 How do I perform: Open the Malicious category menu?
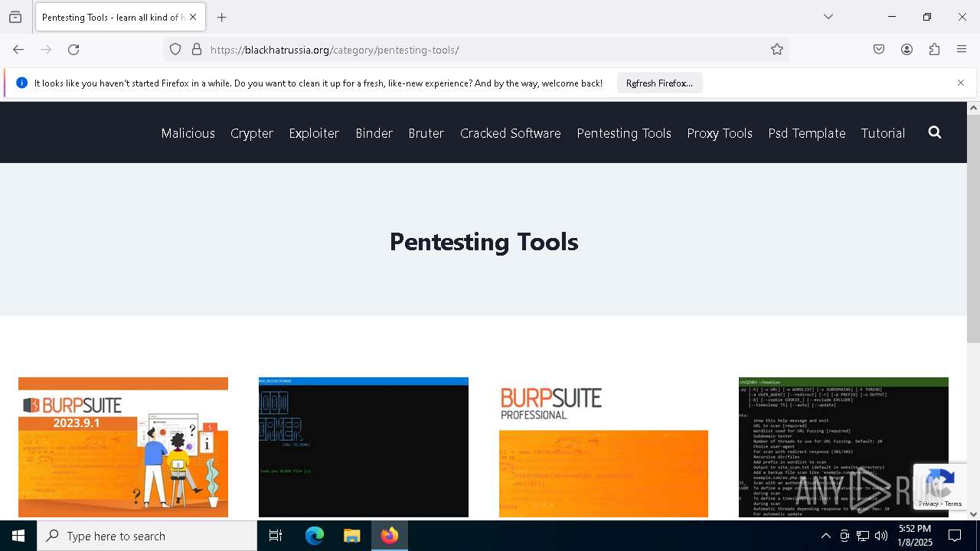pos(188,133)
